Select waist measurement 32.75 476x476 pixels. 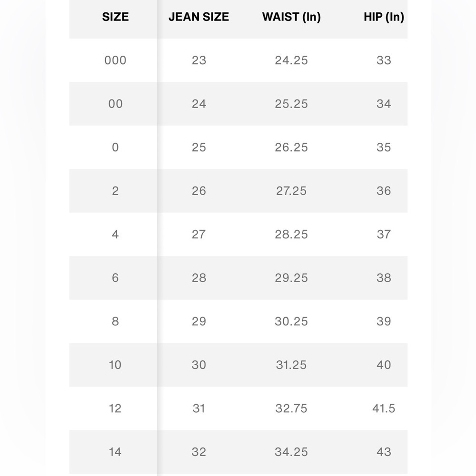(x=291, y=408)
